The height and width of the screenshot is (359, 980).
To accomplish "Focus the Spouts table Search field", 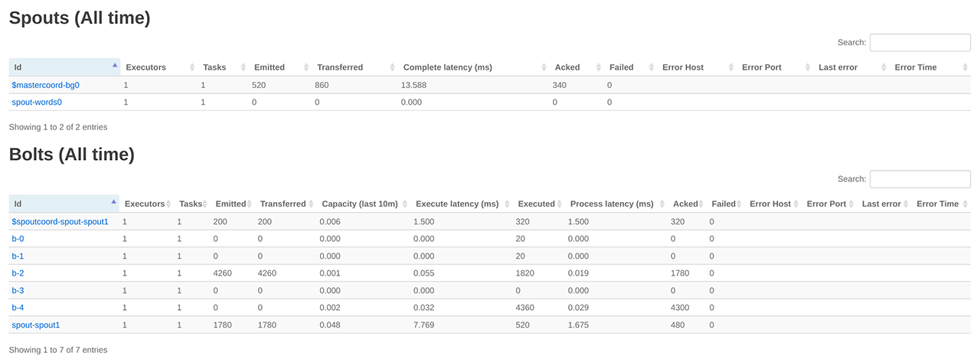I will (920, 43).
